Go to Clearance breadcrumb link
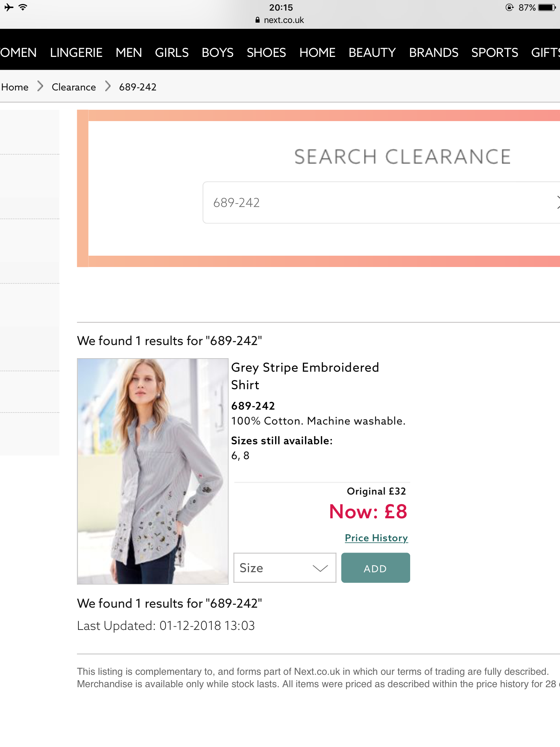This screenshot has height=747, width=560. (x=74, y=87)
